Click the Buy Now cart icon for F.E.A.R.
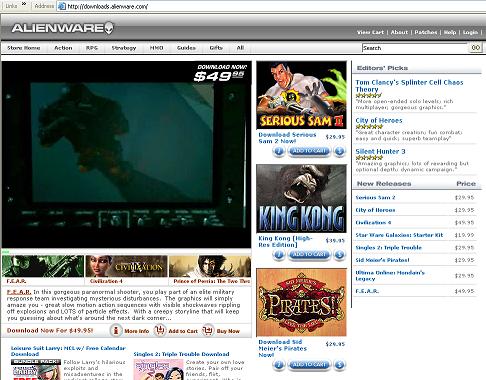The width and height of the screenshot is (486, 380). tap(208, 330)
